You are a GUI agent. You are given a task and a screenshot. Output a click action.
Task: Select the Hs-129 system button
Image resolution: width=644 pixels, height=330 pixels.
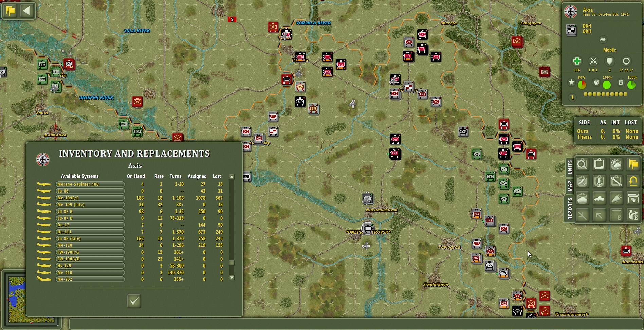tap(90, 266)
